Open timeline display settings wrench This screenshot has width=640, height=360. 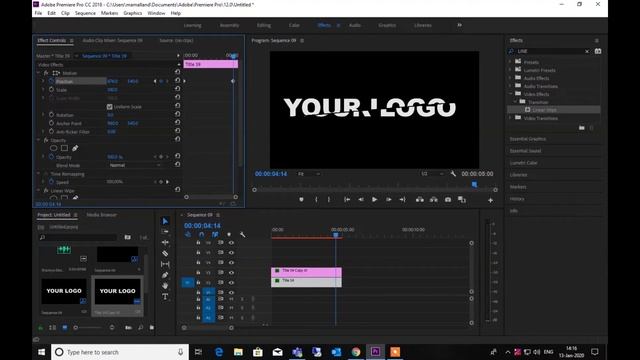(242, 235)
